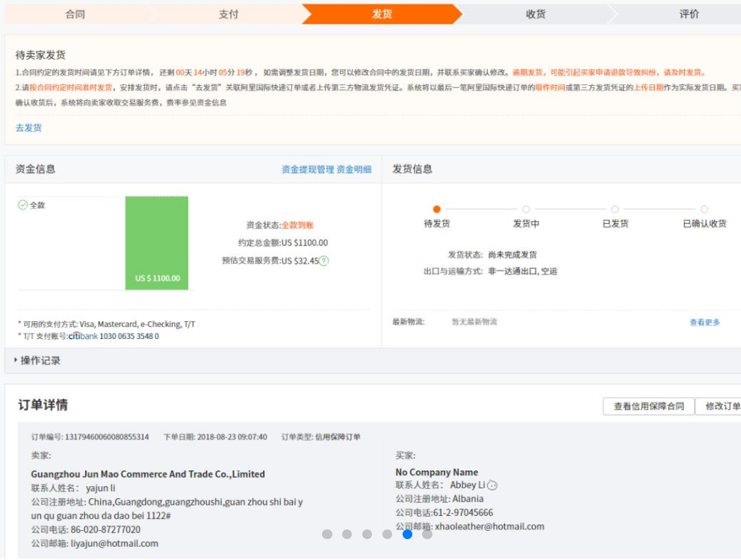The width and height of the screenshot is (741, 560).
Task: Open the 合同 step tab
Action: 75,14
